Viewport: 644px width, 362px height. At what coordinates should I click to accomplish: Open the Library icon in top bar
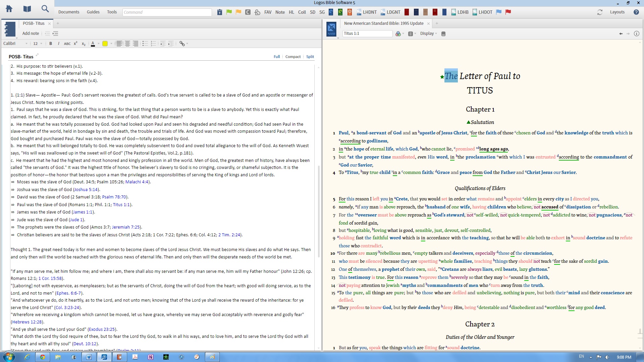coord(27,9)
